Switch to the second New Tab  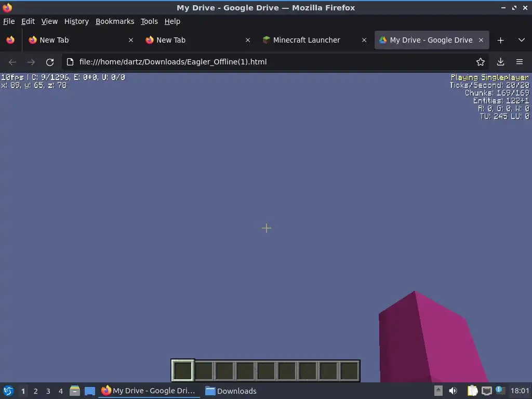pyautogui.click(x=198, y=40)
